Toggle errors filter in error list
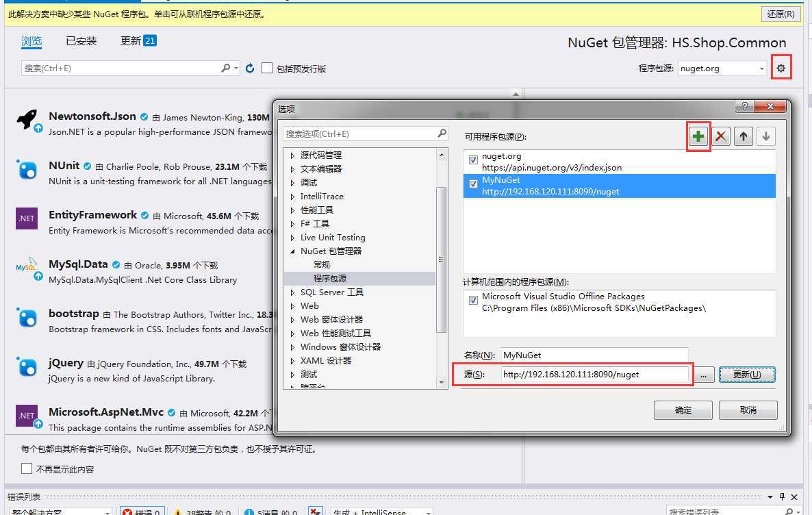Image resolution: width=812 pixels, height=515 pixels. 142,512
